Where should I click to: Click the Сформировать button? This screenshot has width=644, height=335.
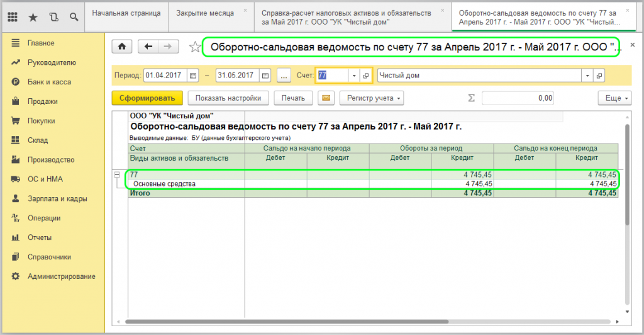[x=147, y=98]
